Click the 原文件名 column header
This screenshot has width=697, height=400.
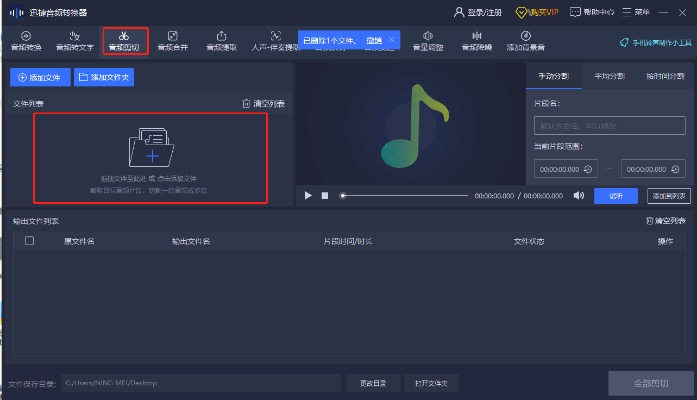[79, 241]
